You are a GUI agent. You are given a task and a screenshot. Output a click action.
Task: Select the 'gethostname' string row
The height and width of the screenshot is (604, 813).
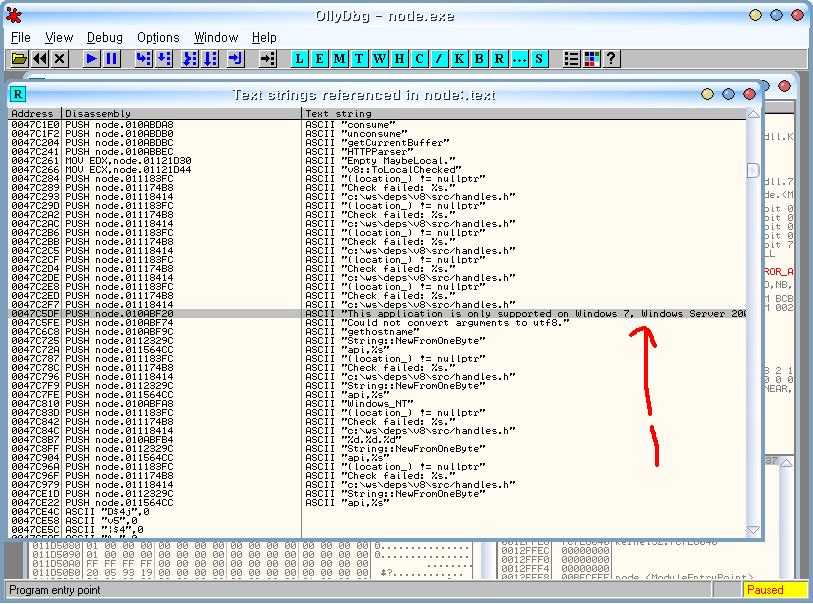(377, 332)
